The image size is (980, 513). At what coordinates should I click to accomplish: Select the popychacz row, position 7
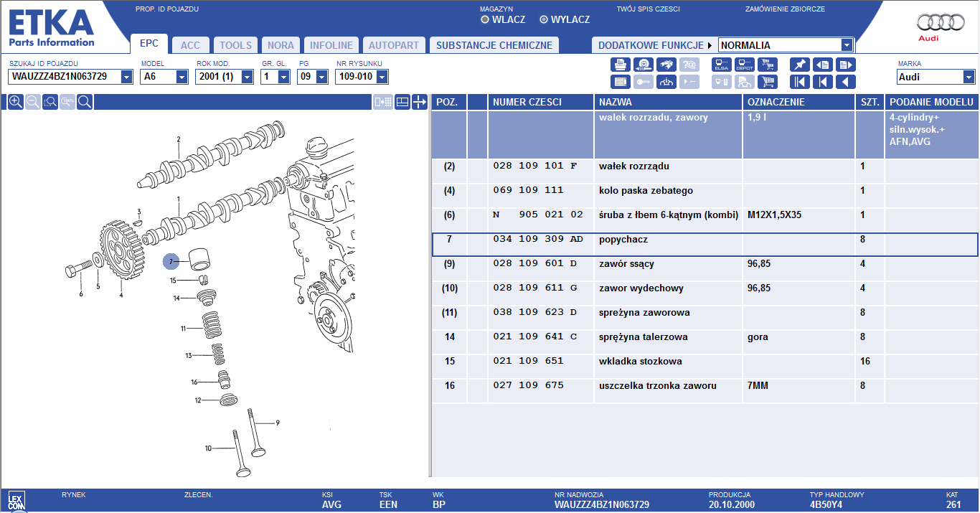point(705,244)
